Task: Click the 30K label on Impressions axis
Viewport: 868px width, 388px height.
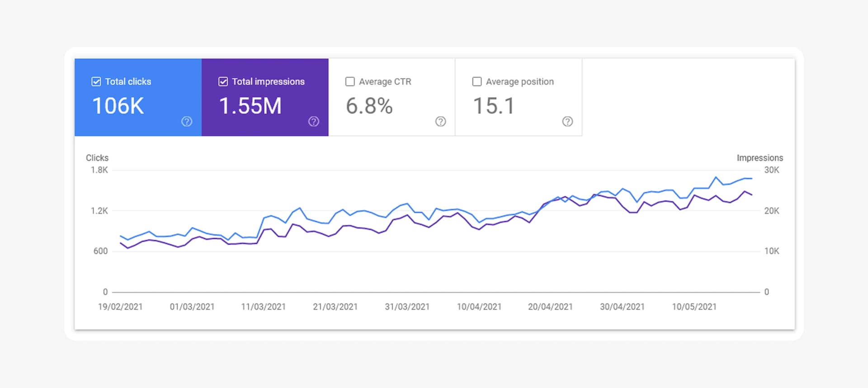Action: 772,170
